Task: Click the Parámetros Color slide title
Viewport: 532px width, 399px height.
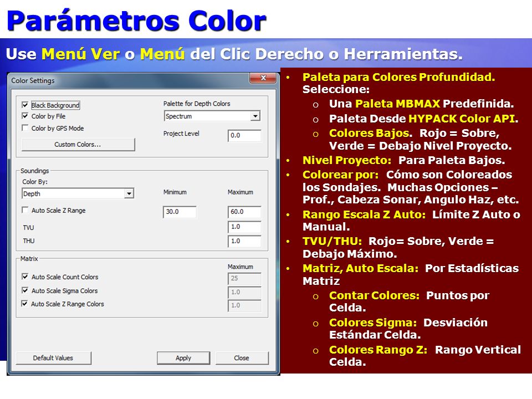Action: point(136,21)
